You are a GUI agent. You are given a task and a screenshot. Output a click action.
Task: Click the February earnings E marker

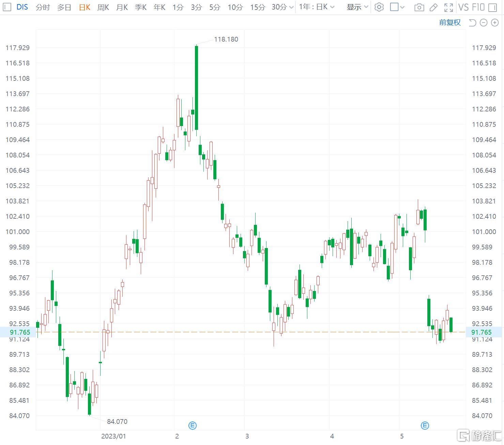point(193,425)
